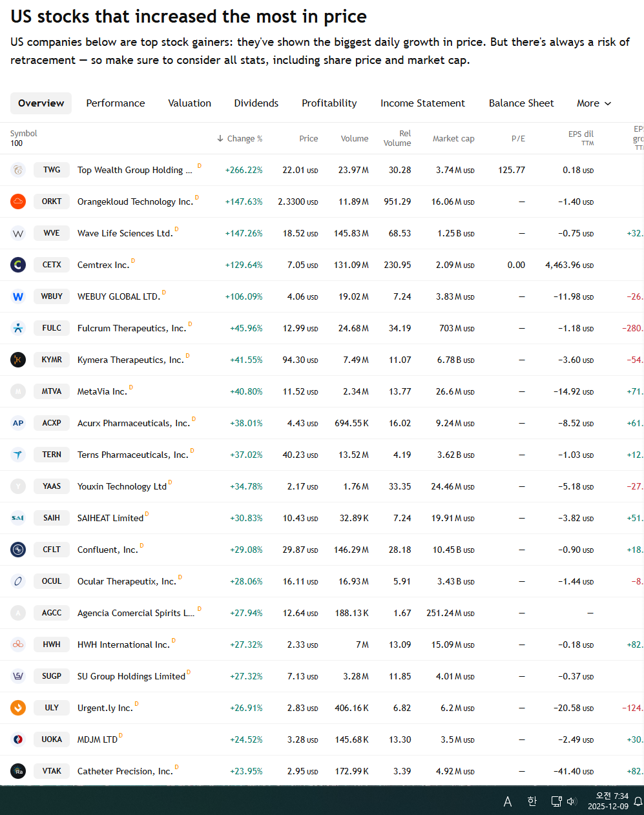
Task: Toggle the Korean 한 input mode icon
Action: (532, 801)
